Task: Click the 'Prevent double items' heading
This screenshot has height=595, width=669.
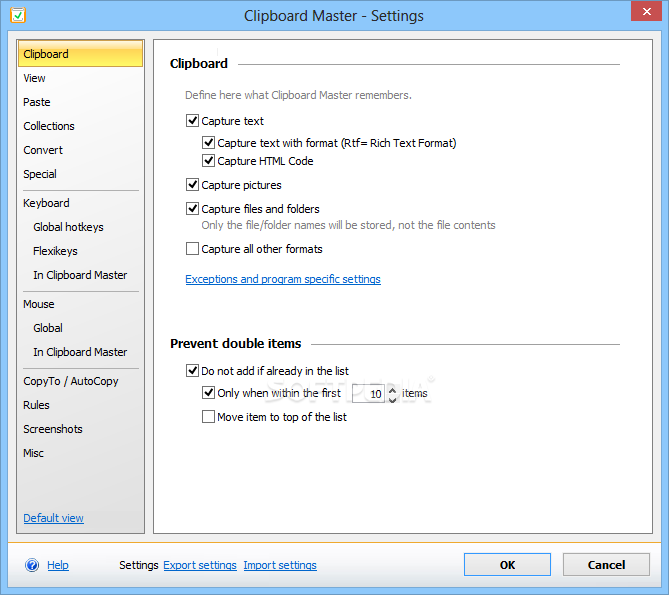Action: (236, 343)
